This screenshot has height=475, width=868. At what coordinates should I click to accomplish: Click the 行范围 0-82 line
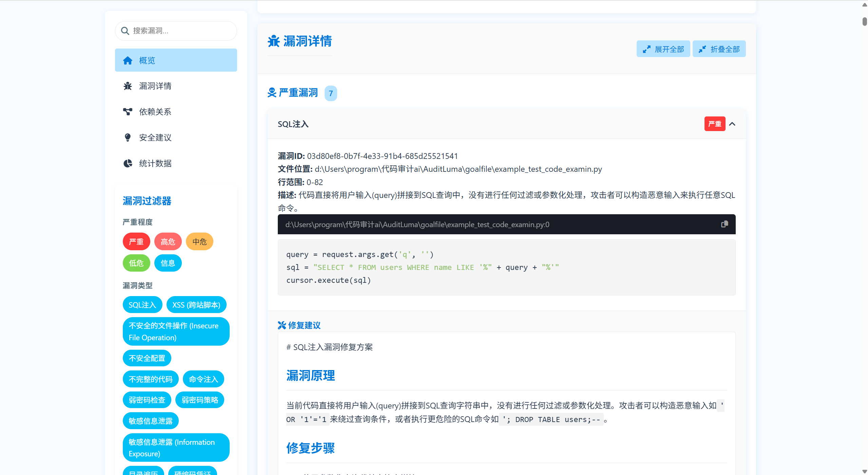[301, 182]
